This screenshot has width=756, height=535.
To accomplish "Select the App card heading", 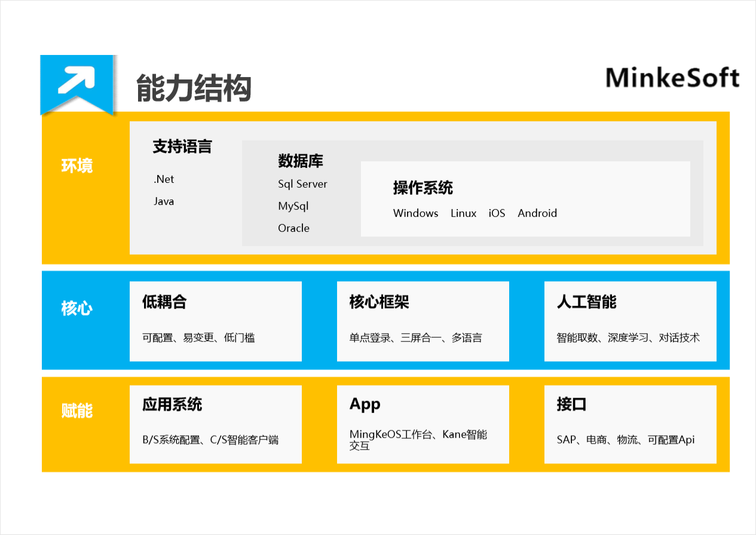I will (365, 405).
